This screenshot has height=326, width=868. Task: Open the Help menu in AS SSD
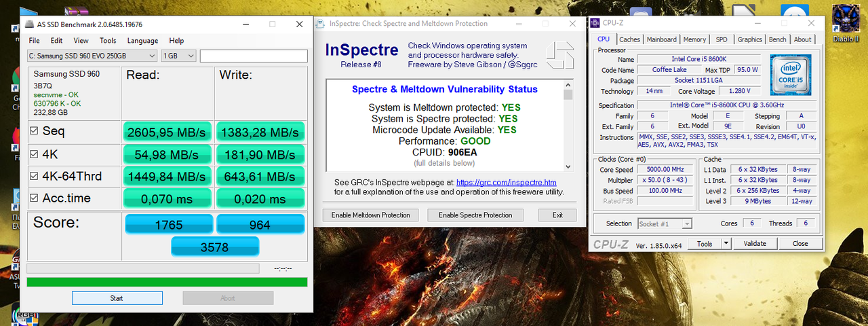tap(176, 41)
